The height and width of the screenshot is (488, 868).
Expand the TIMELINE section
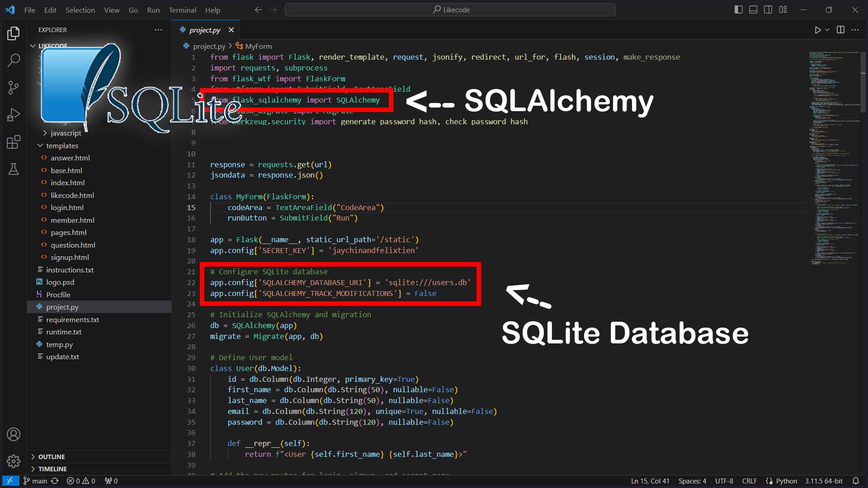52,469
